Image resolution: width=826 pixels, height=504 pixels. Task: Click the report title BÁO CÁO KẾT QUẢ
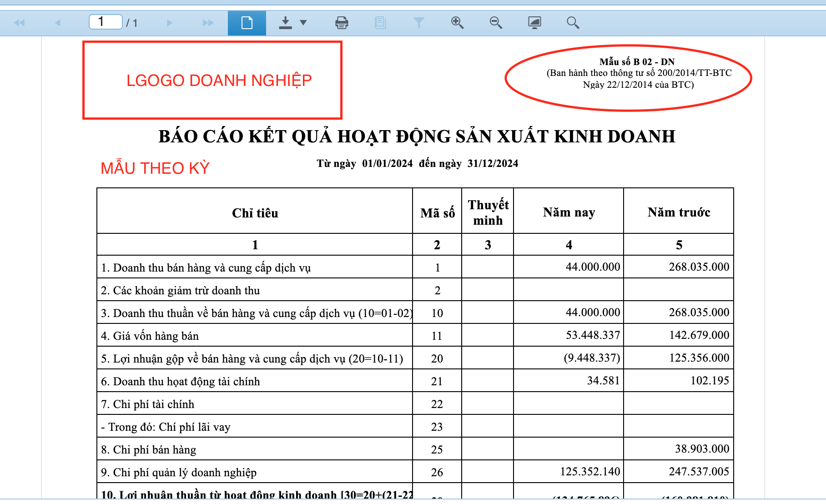pyautogui.click(x=417, y=136)
